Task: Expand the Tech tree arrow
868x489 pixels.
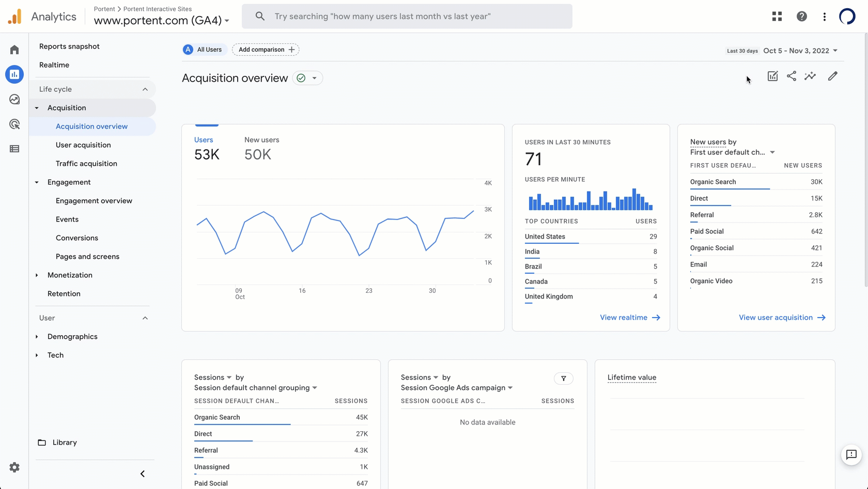Action: tap(37, 355)
